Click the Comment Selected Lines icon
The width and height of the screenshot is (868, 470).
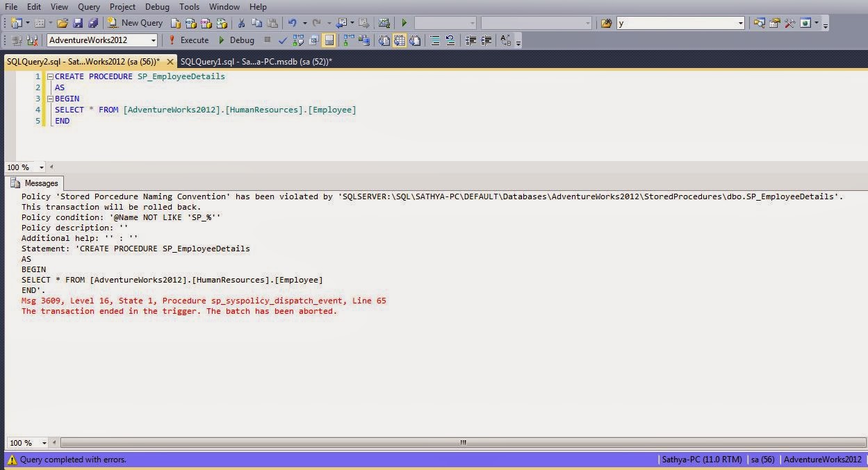click(x=434, y=40)
